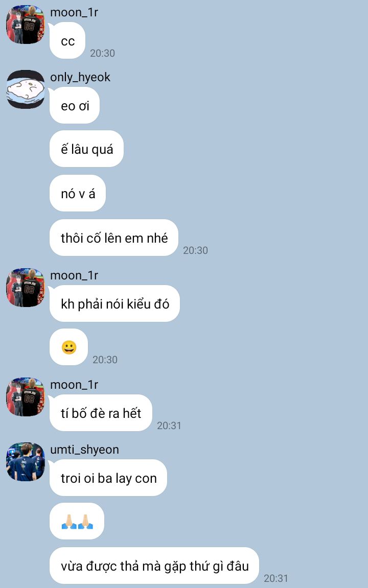Select "thôi cố lên em nhé" message

[x=114, y=238]
